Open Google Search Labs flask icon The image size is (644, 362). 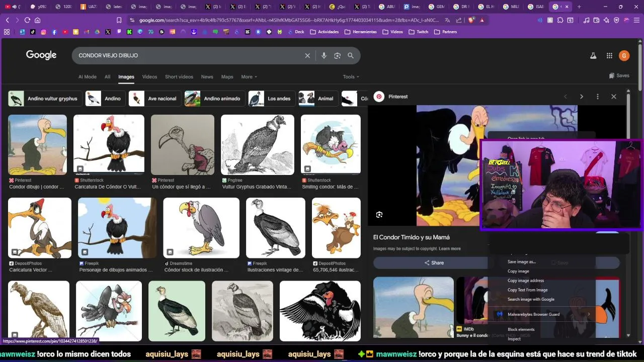pyautogui.click(x=593, y=56)
